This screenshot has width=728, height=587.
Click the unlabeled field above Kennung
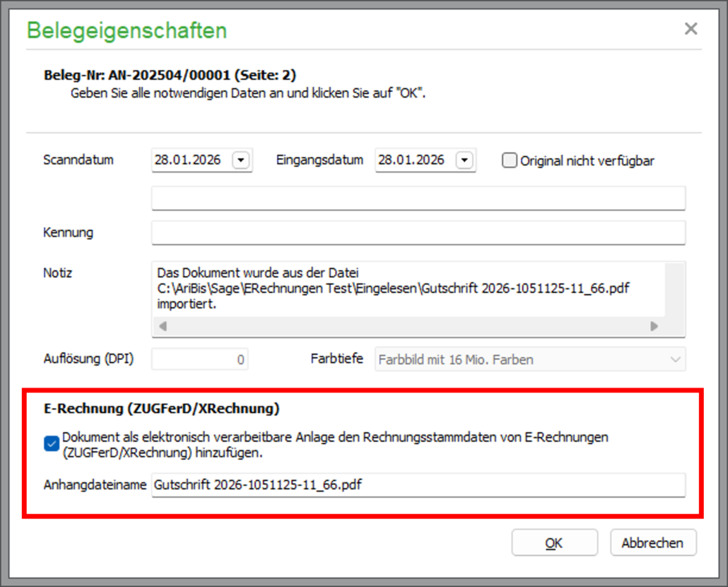pyautogui.click(x=418, y=198)
